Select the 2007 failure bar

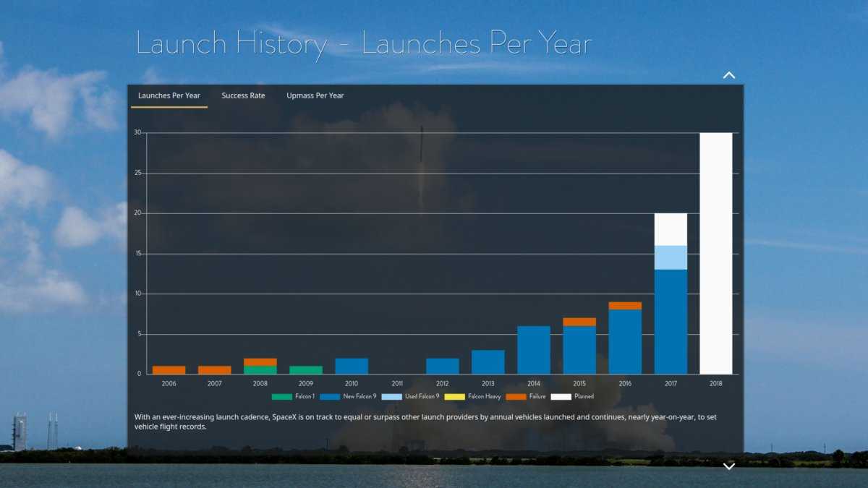click(215, 370)
